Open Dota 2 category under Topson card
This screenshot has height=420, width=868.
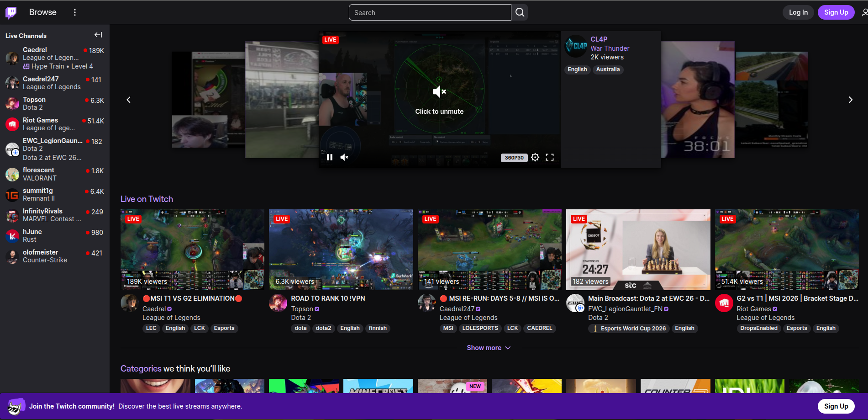[301, 318]
